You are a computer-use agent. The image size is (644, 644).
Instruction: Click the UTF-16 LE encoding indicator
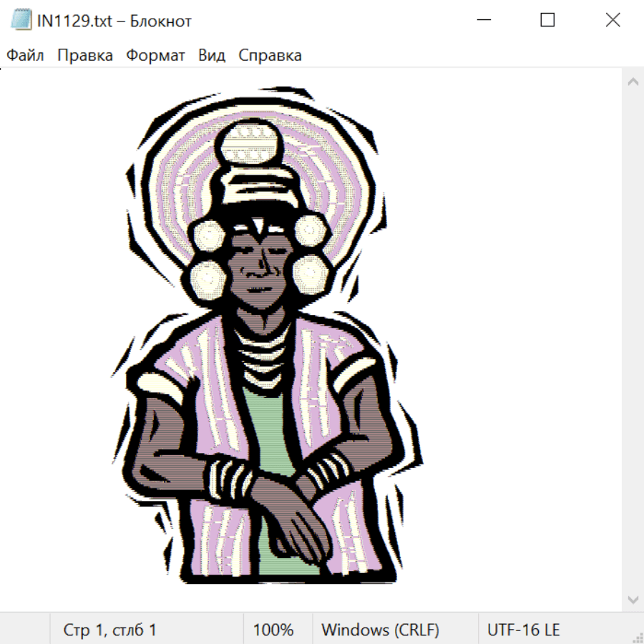[523, 630]
